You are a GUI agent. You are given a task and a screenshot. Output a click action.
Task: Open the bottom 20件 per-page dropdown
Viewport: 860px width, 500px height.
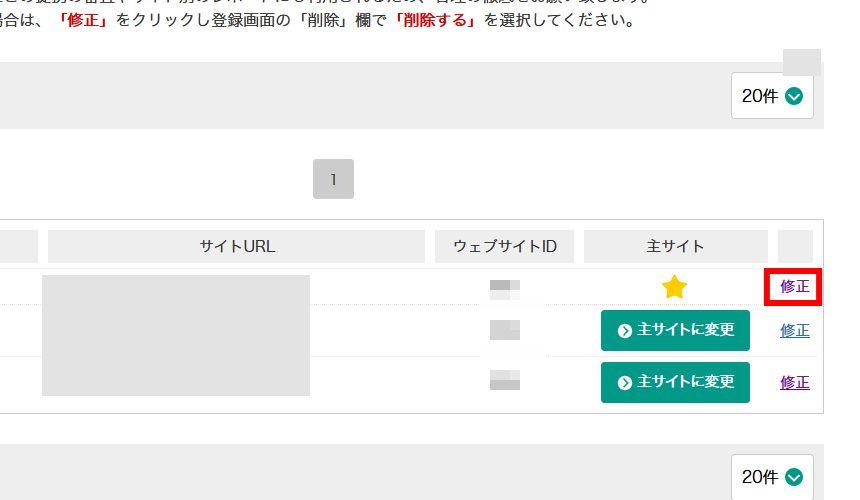pyautogui.click(x=772, y=478)
